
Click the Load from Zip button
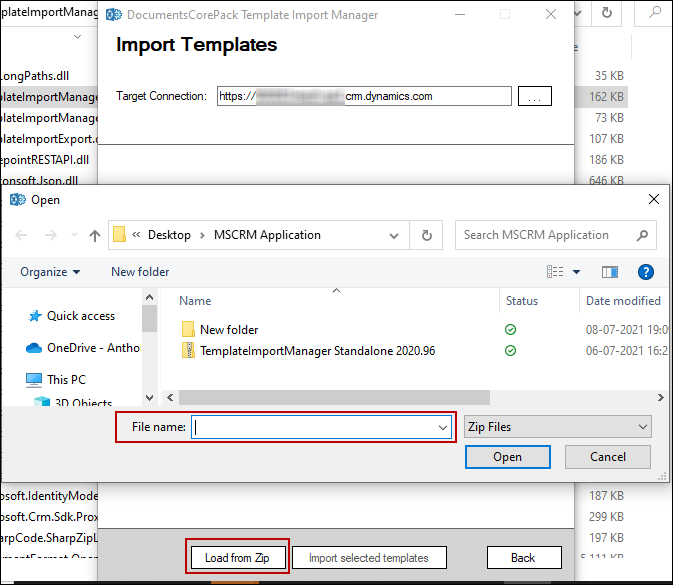pos(238,558)
